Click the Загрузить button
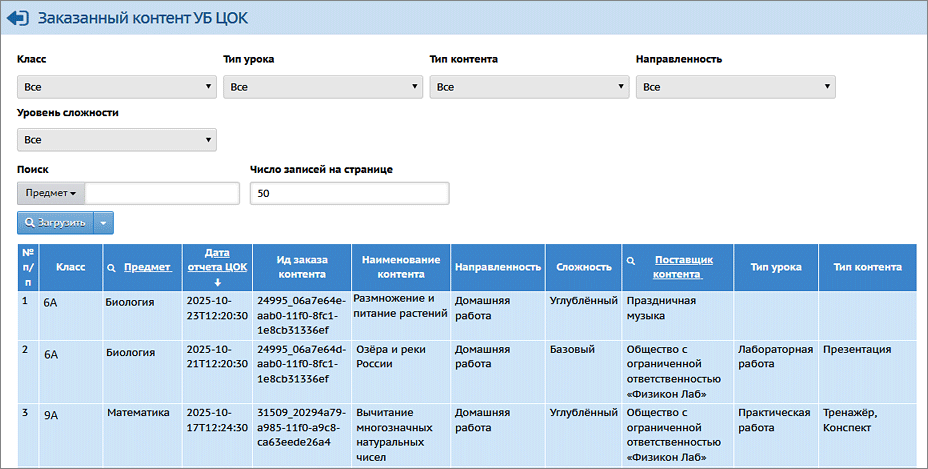928x469 pixels. [x=55, y=222]
